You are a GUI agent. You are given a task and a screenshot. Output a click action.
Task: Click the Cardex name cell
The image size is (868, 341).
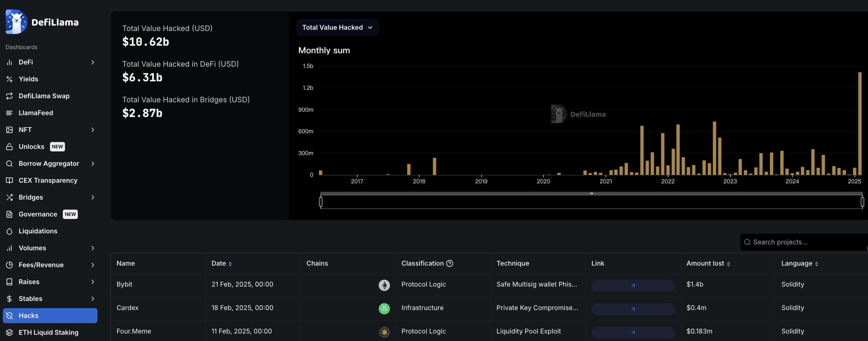click(x=127, y=308)
